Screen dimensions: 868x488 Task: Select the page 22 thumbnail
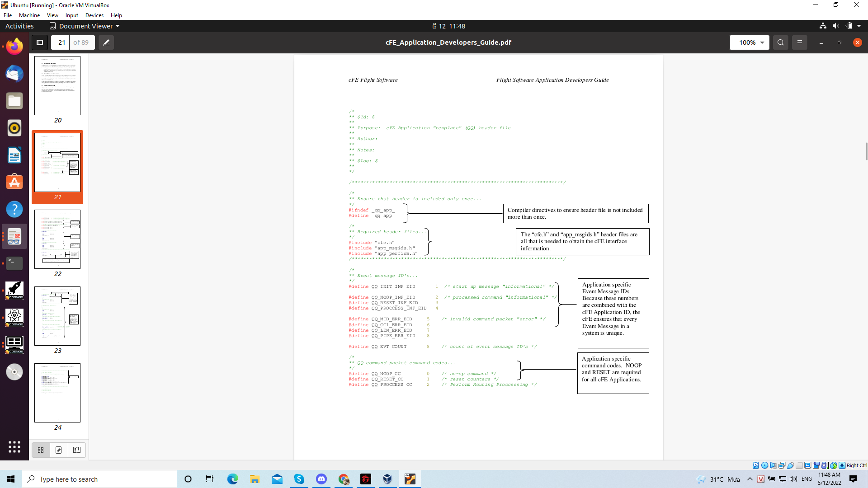click(57, 239)
